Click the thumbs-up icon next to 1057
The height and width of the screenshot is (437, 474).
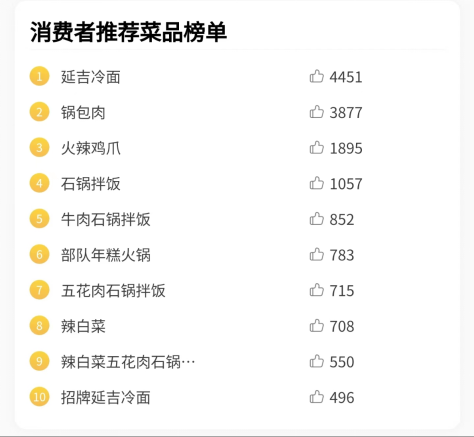click(x=316, y=183)
